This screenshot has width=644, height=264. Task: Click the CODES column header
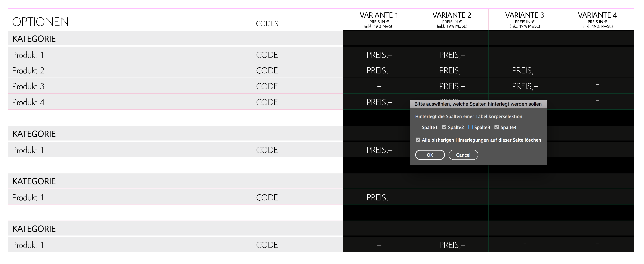tap(267, 24)
